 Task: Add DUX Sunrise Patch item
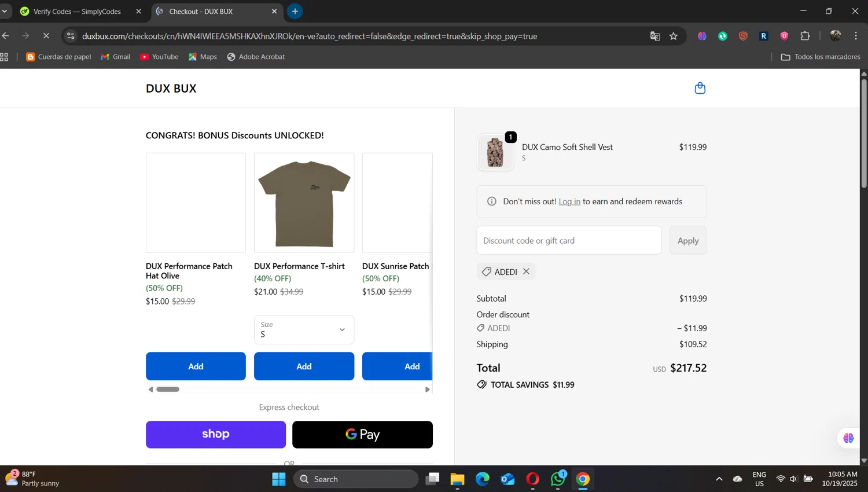pyautogui.click(x=398, y=366)
